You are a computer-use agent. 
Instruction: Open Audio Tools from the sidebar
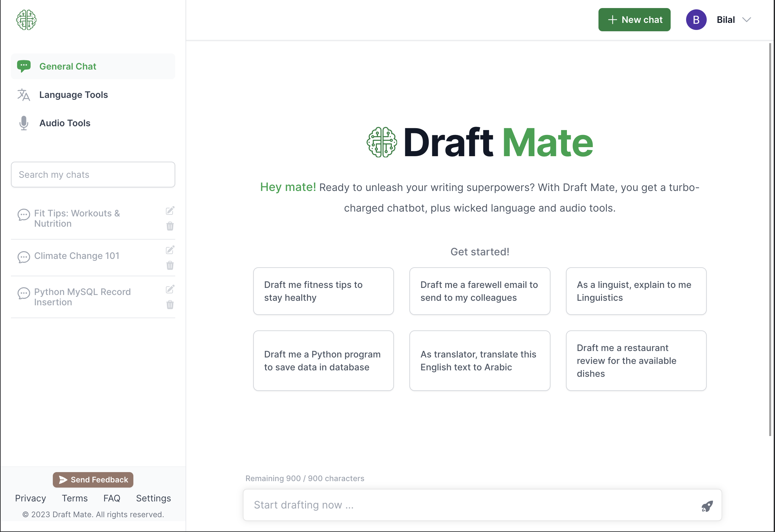(65, 123)
